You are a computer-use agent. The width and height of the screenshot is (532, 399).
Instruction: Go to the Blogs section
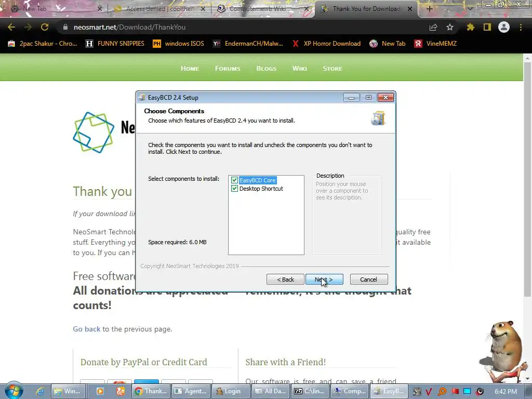[x=267, y=69]
